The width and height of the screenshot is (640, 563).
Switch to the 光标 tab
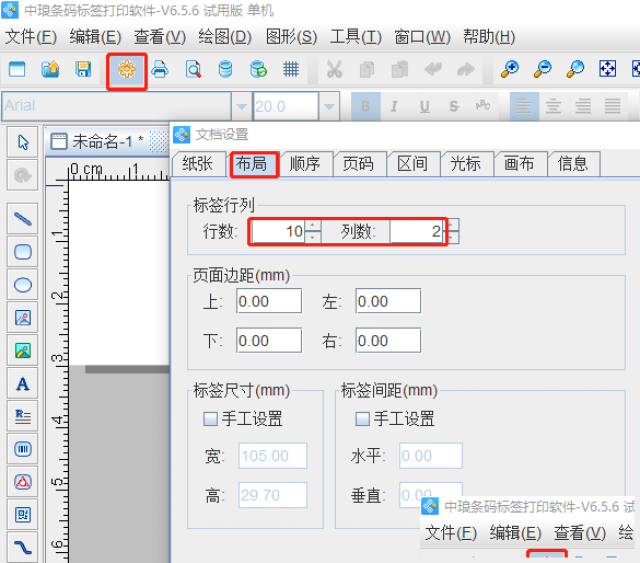pyautogui.click(x=465, y=164)
